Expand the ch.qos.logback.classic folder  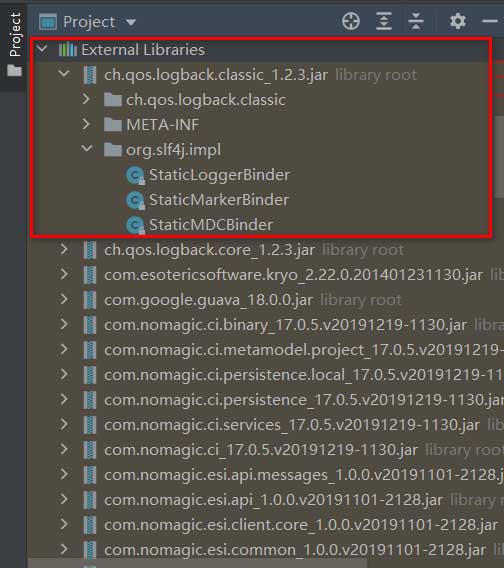86,99
